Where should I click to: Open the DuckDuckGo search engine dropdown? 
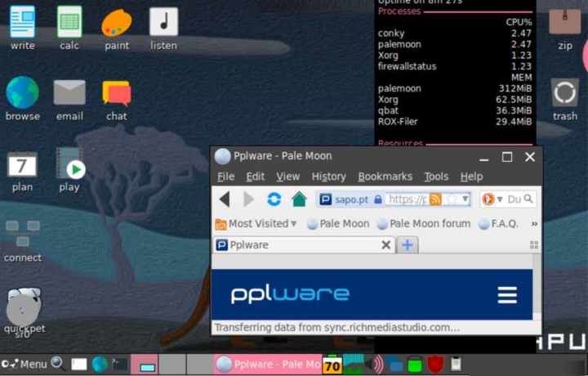[x=492, y=199]
